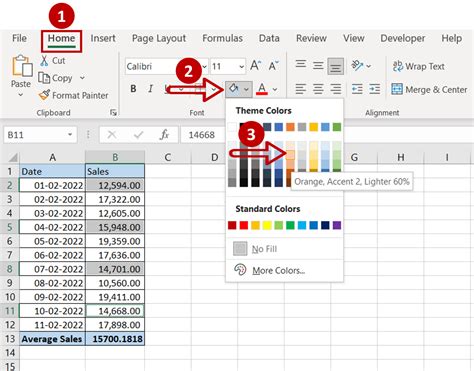Apply Top Align to the cell
The image size is (474, 371).
point(301,64)
